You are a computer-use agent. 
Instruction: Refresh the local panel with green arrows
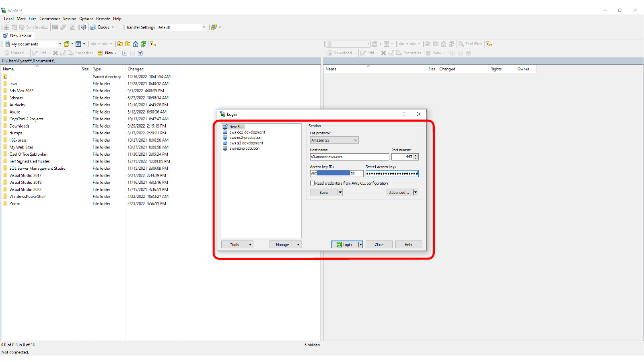pos(143,44)
